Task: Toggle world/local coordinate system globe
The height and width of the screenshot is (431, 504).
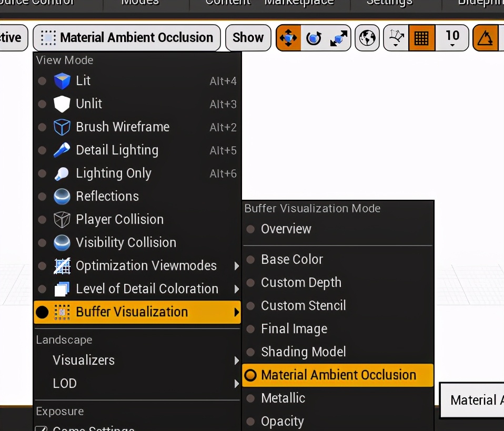Action: 367,38
